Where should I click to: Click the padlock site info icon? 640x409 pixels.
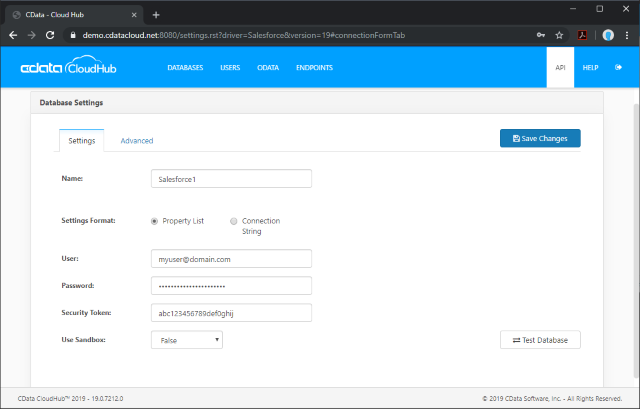(x=73, y=36)
